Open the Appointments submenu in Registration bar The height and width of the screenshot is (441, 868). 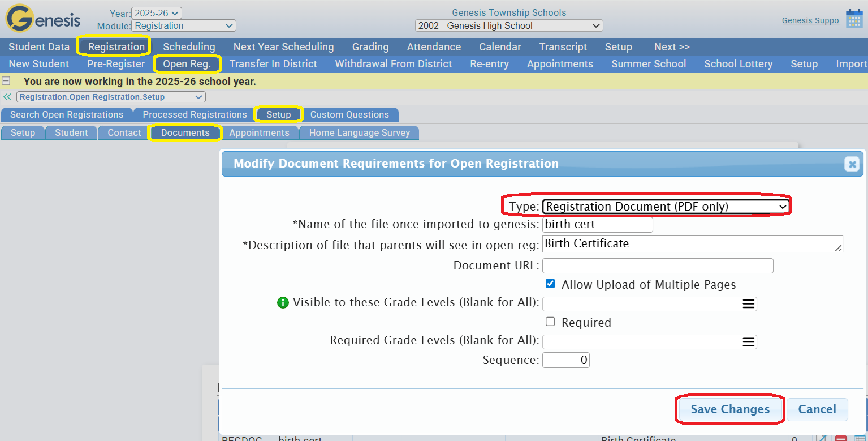(560, 64)
